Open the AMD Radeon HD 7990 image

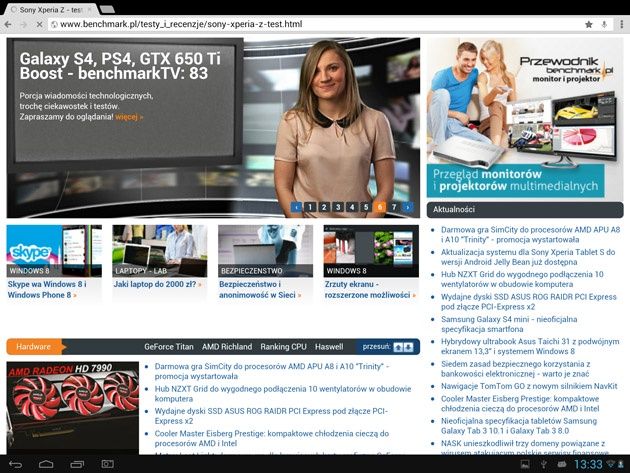tap(73, 408)
